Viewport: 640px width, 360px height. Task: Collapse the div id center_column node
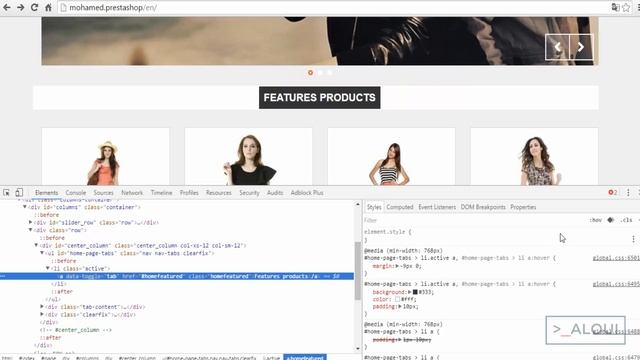(36, 245)
